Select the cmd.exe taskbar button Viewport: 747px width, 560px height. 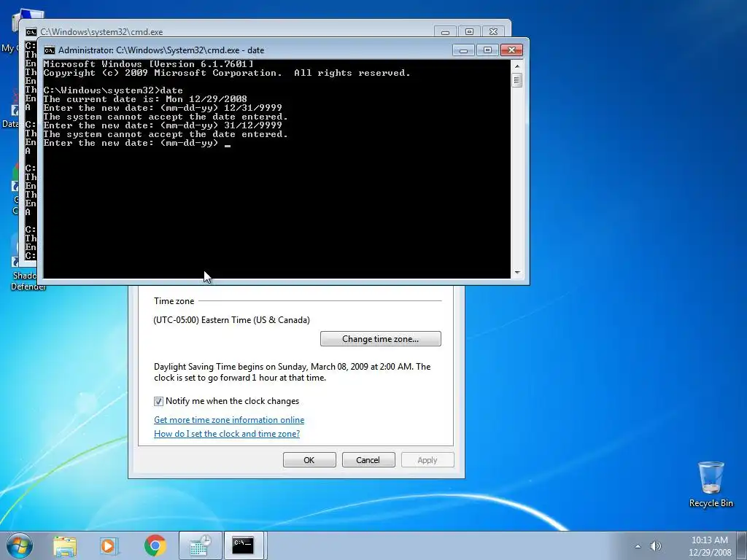(x=244, y=545)
